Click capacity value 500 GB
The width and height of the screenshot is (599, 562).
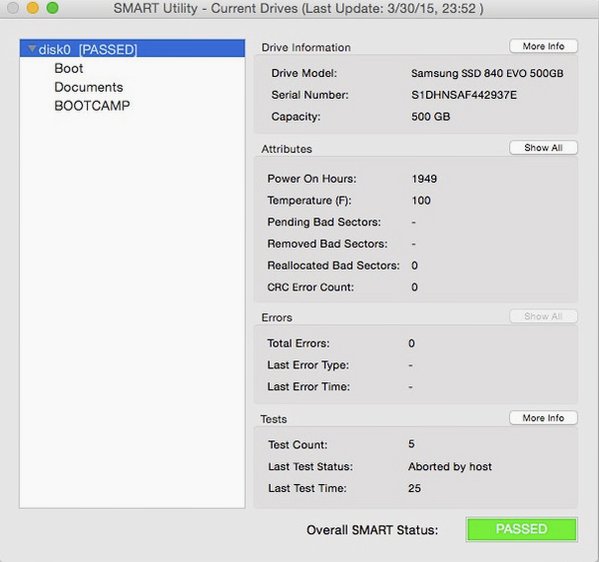[x=431, y=117]
